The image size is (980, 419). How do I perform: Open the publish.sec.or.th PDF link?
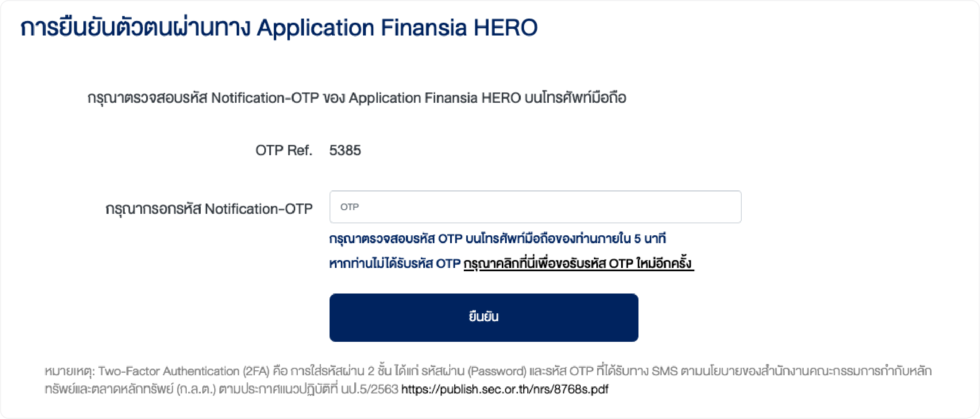tap(505, 389)
